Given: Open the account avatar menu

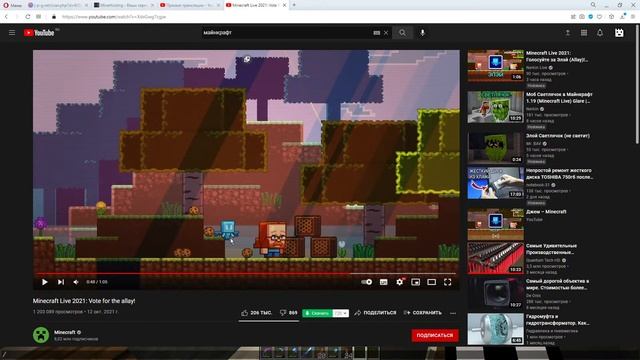Looking at the screenshot, I should coord(619,33).
